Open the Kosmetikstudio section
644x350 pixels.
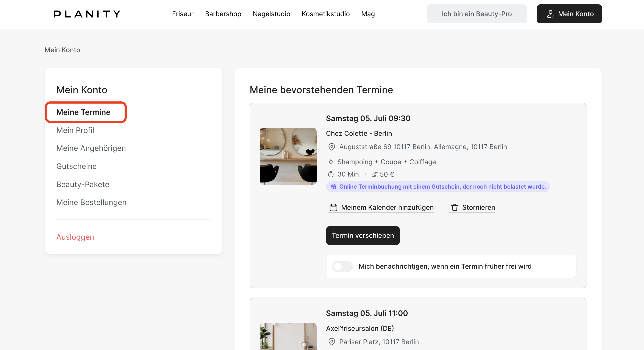(x=325, y=14)
